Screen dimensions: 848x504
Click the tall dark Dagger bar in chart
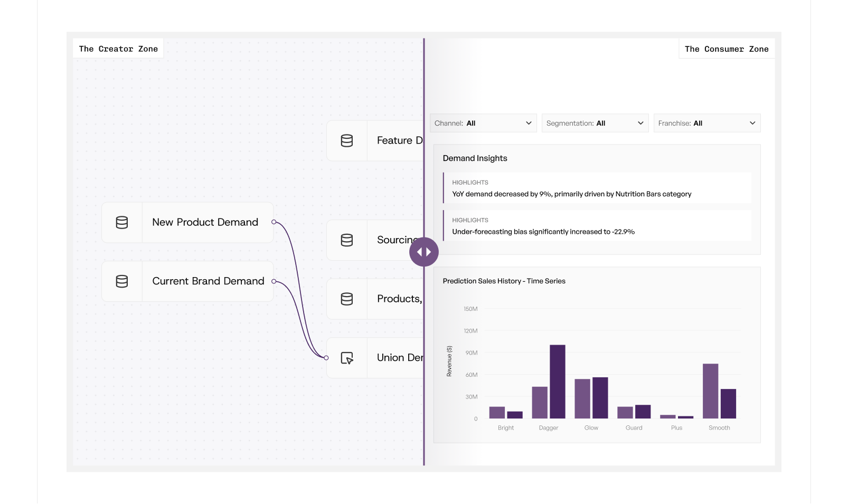tap(558, 382)
